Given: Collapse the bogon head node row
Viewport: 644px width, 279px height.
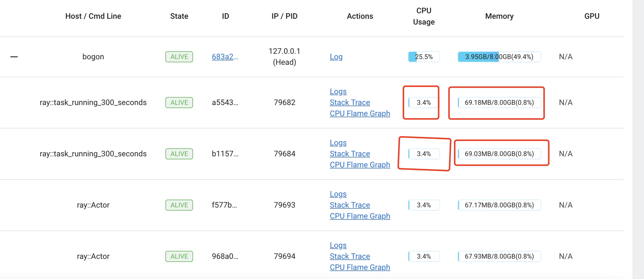Looking at the screenshot, I should point(14,56).
